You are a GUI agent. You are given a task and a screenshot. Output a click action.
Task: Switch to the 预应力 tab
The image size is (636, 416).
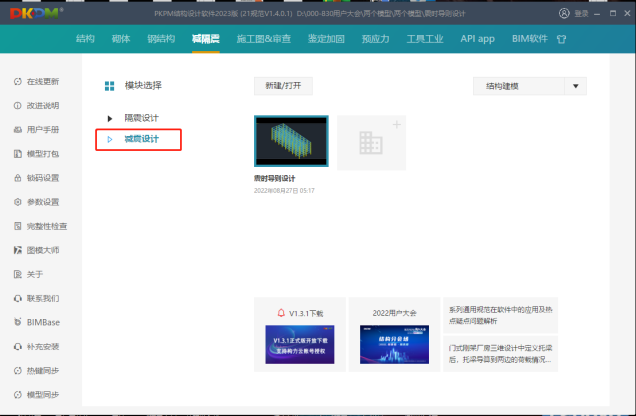click(x=376, y=39)
